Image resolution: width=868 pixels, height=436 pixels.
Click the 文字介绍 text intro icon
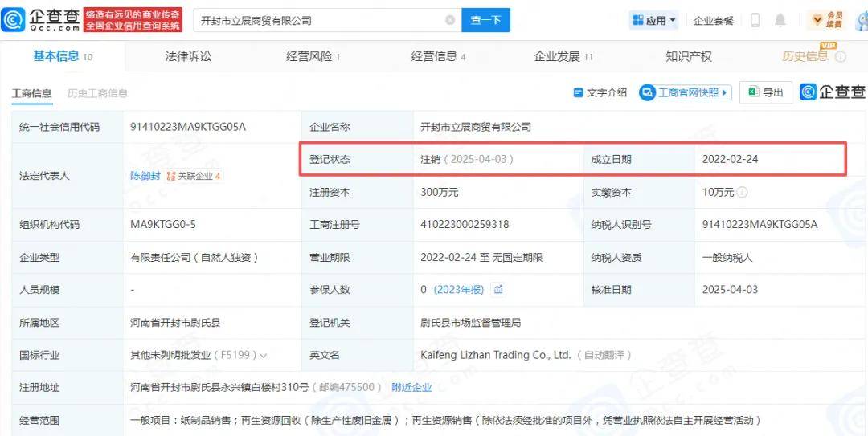[x=577, y=93]
